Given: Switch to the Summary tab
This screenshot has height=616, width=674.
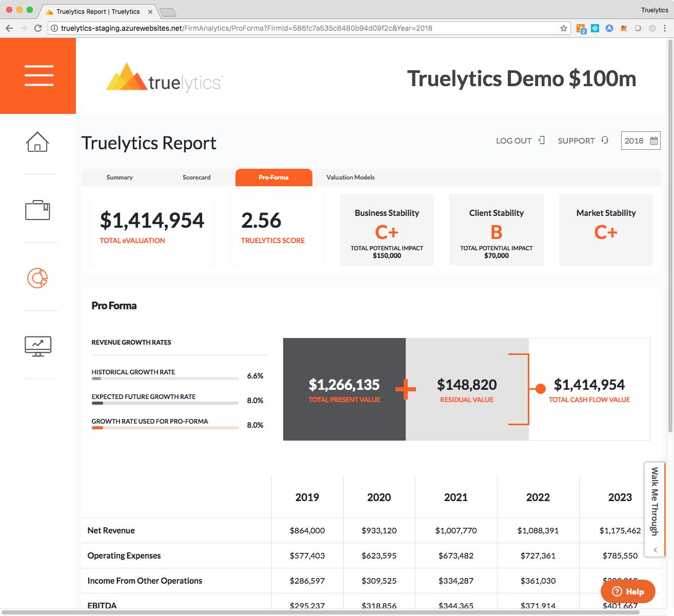Looking at the screenshot, I should tap(120, 177).
